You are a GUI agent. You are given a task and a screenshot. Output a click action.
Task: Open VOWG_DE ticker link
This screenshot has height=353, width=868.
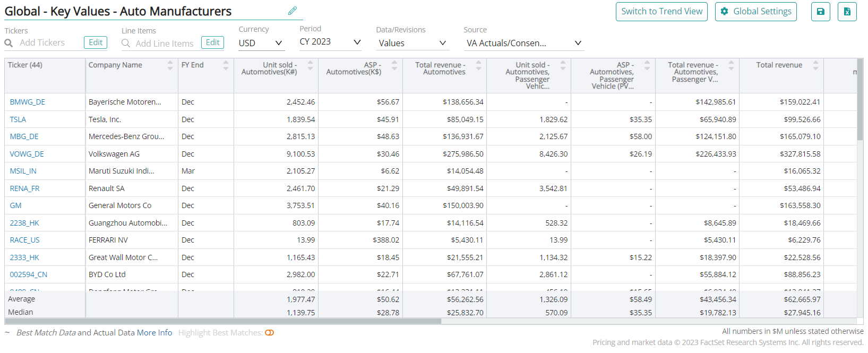click(x=27, y=154)
